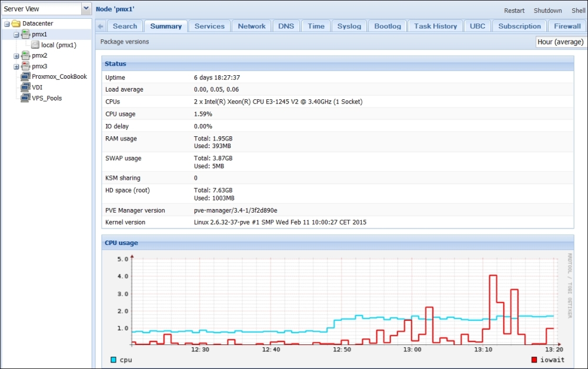Click the pmx2 node server icon
Screen dimensions: 588x369
click(25, 55)
